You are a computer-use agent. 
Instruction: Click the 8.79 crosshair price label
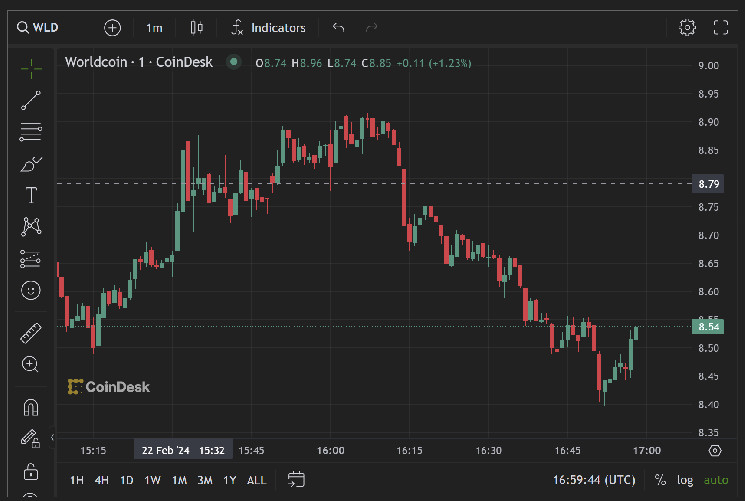[708, 184]
